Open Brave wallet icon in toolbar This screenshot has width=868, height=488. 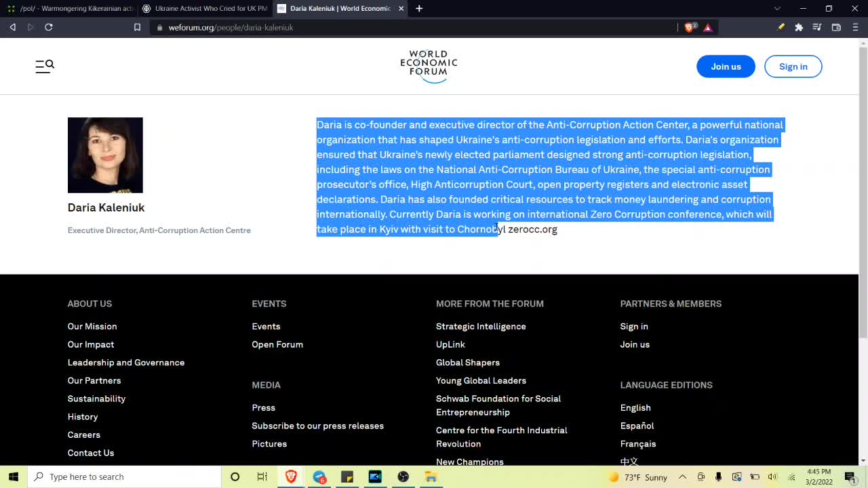pyautogui.click(x=836, y=28)
